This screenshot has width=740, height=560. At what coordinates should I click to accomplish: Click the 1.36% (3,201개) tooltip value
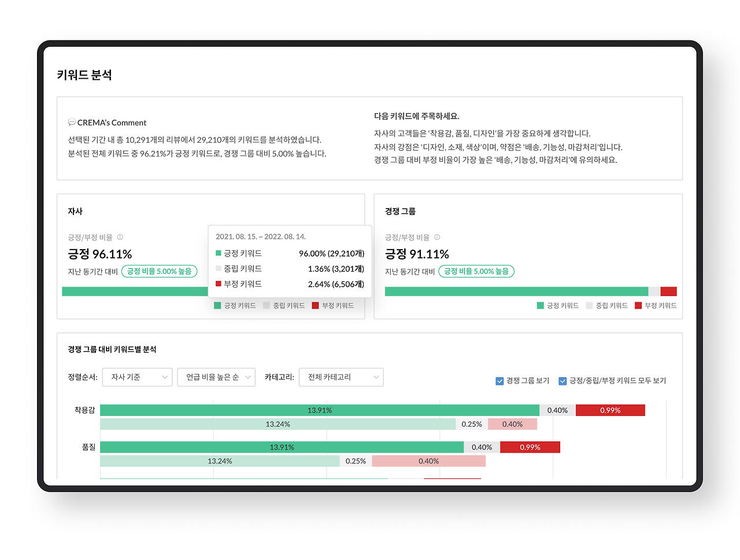click(336, 269)
